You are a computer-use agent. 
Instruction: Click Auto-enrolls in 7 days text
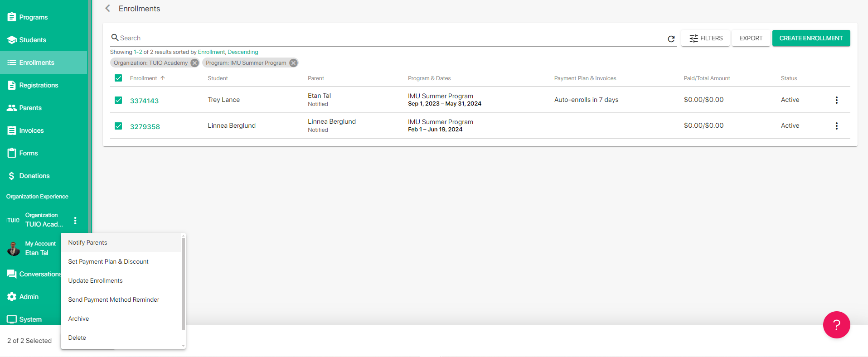tap(586, 100)
